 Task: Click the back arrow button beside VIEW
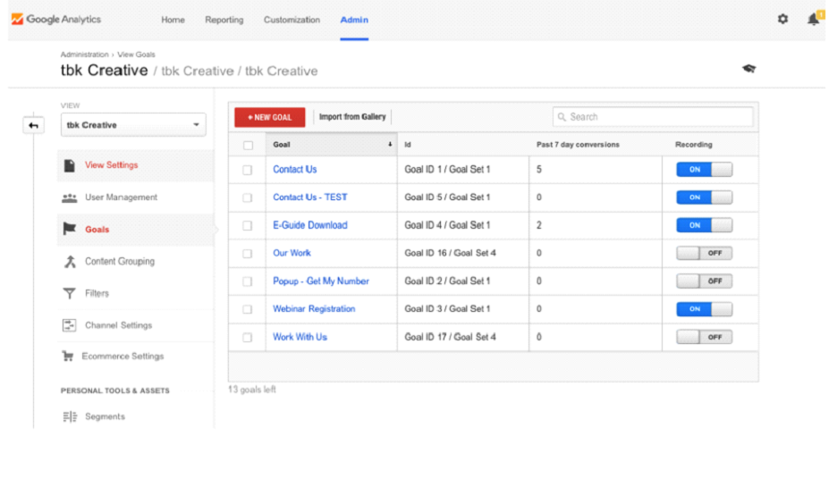(x=34, y=125)
